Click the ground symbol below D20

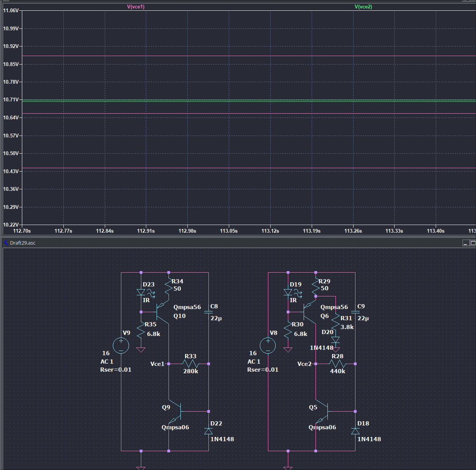[336, 350]
